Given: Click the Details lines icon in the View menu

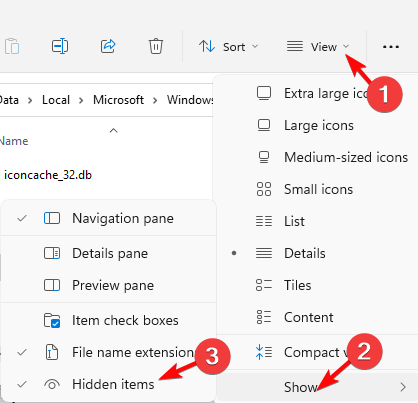Looking at the screenshot, I should click(264, 253).
